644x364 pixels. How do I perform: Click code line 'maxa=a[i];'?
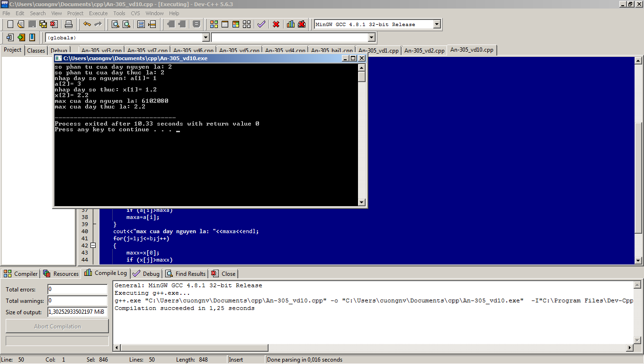(143, 217)
